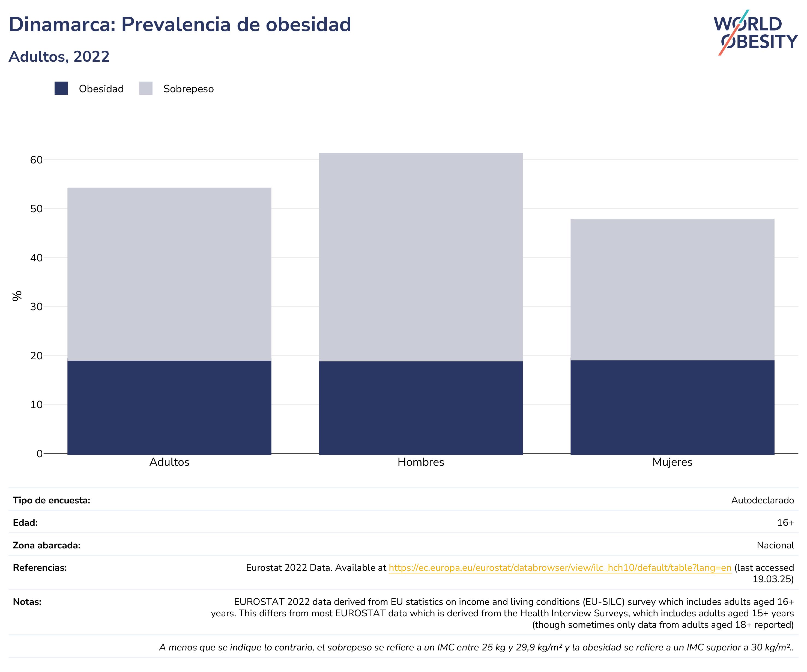Viewport: 807px width, 672px height.
Task: Toggle the Sobrepeso legend label
Action: pyautogui.click(x=188, y=89)
